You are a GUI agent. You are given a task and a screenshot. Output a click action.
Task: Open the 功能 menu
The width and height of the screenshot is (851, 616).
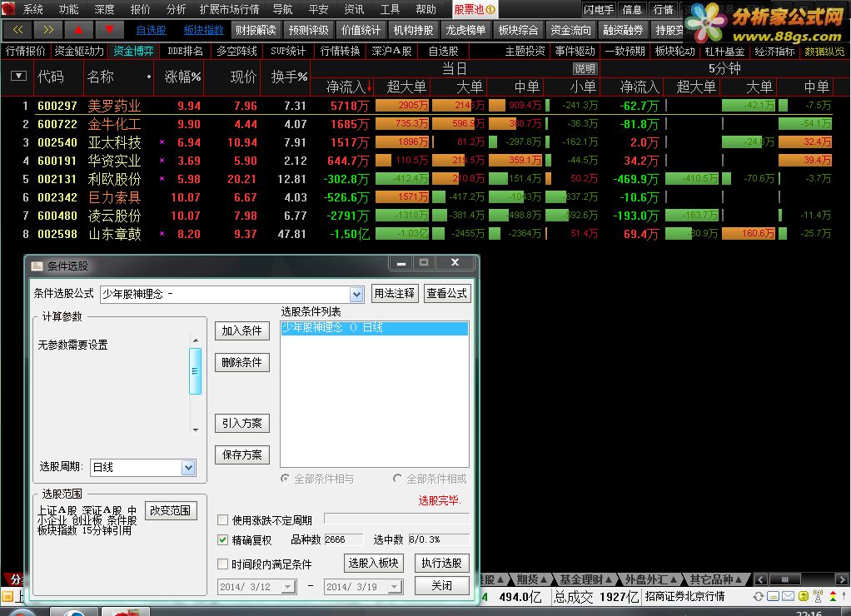point(69,9)
